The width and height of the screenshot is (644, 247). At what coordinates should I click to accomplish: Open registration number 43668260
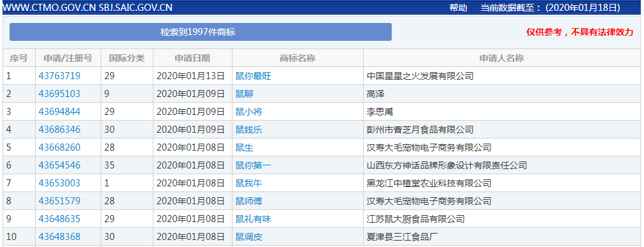click(59, 147)
